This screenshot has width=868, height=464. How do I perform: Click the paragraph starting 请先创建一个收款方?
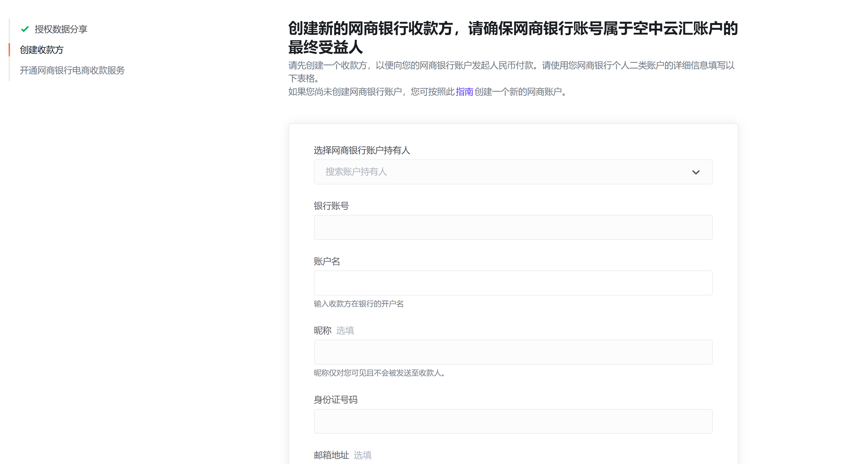pos(511,72)
